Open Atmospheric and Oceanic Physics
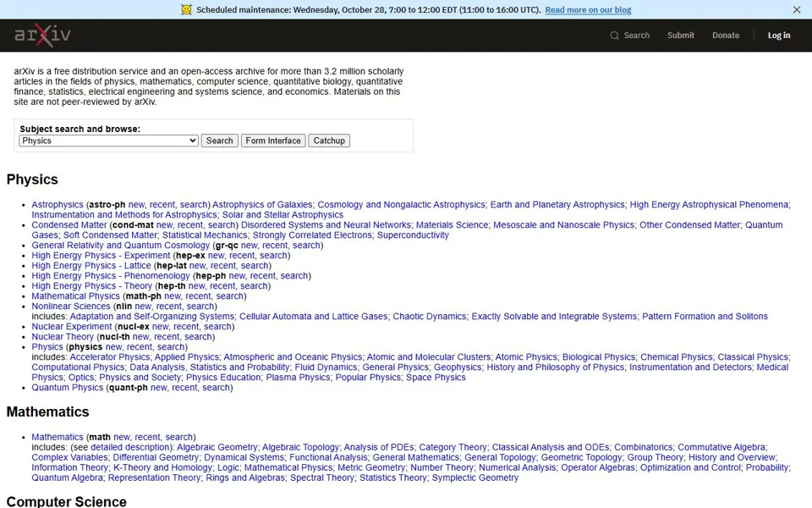Viewport: 812px width, 508px height. 293,357
